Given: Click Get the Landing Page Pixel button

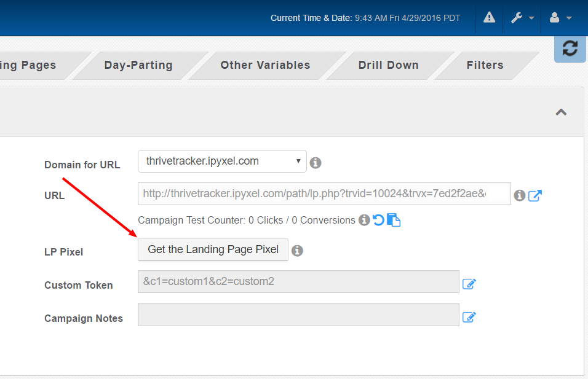Looking at the screenshot, I should 213,249.
